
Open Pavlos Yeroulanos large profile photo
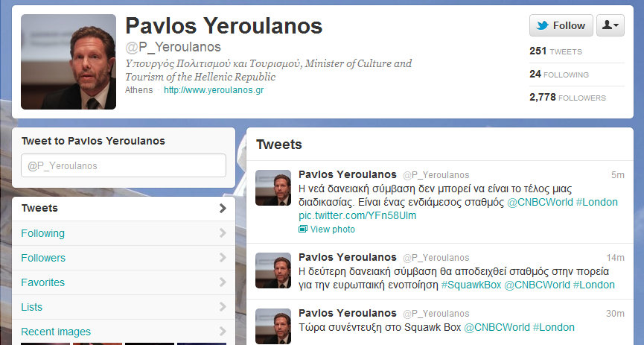coord(68,62)
